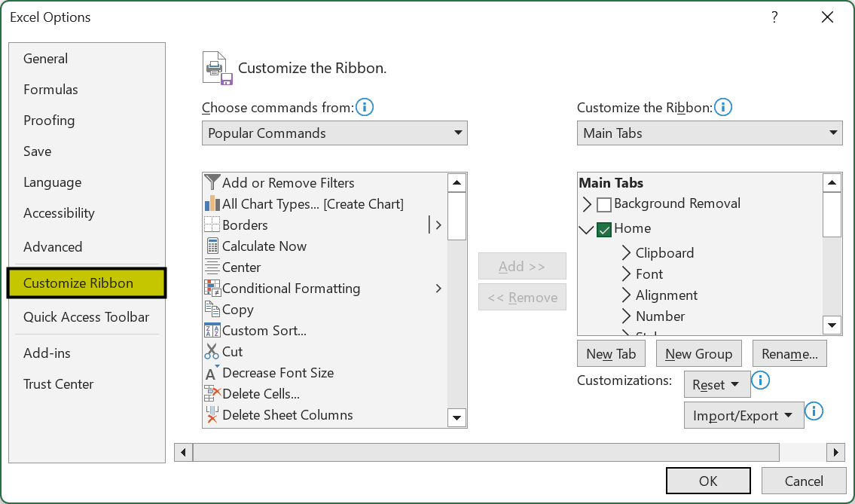The image size is (855, 504).
Task: Click the Copy command icon
Action: click(212, 310)
